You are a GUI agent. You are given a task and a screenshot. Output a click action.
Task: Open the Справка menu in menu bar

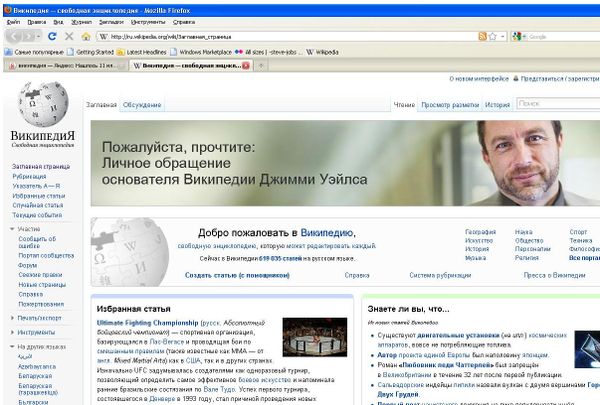pyautogui.click(x=184, y=22)
